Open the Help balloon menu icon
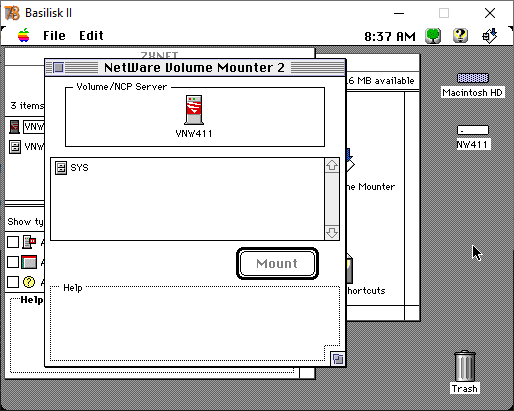The image size is (514, 411). (460, 36)
